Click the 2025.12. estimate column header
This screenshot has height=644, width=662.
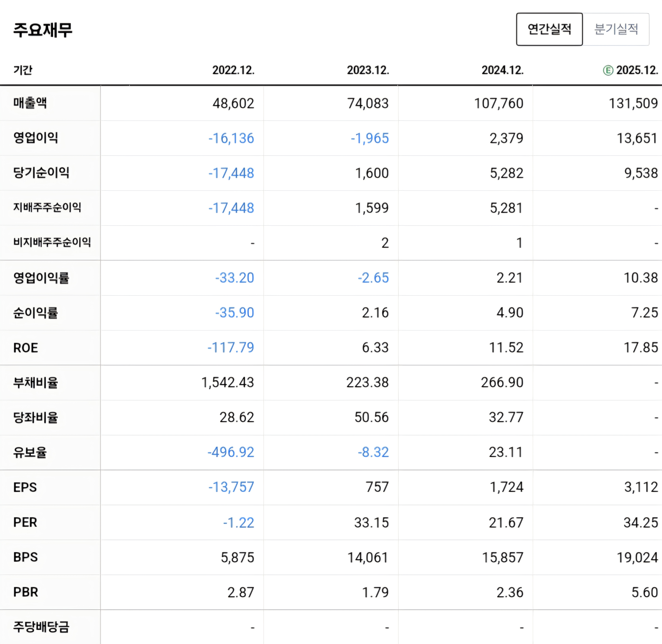637,70
